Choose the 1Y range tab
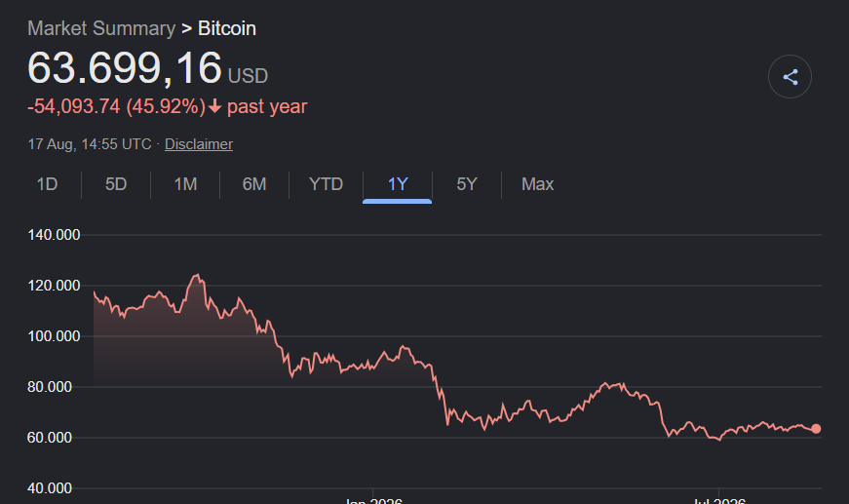Screen dimensions: 849x504 coord(398,184)
